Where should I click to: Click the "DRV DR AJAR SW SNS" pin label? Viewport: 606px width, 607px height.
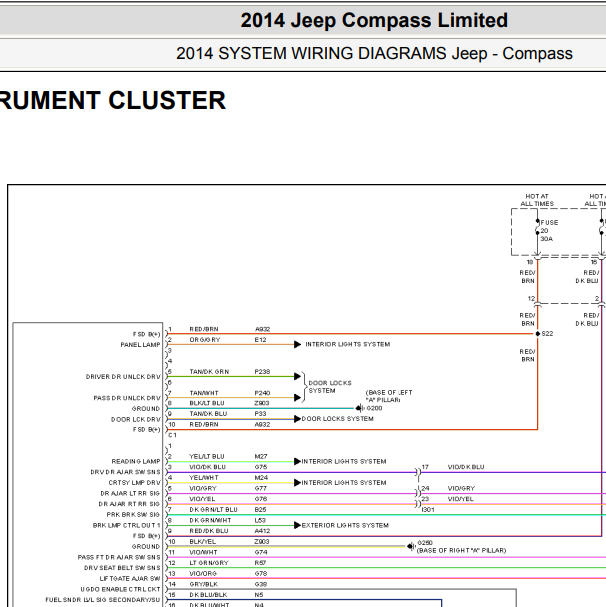(x=125, y=472)
